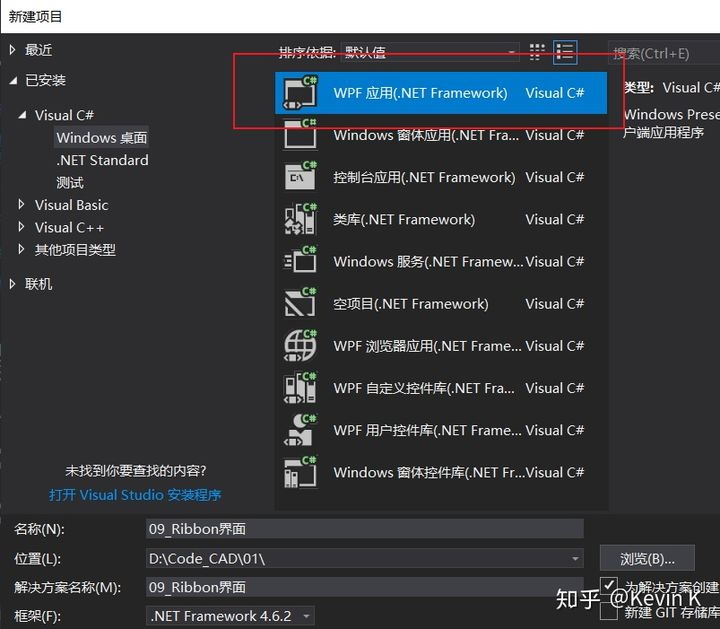This screenshot has width=720, height=629.
Task: Toggle the 新建 GIT 存储库 checkbox
Action: click(x=609, y=612)
